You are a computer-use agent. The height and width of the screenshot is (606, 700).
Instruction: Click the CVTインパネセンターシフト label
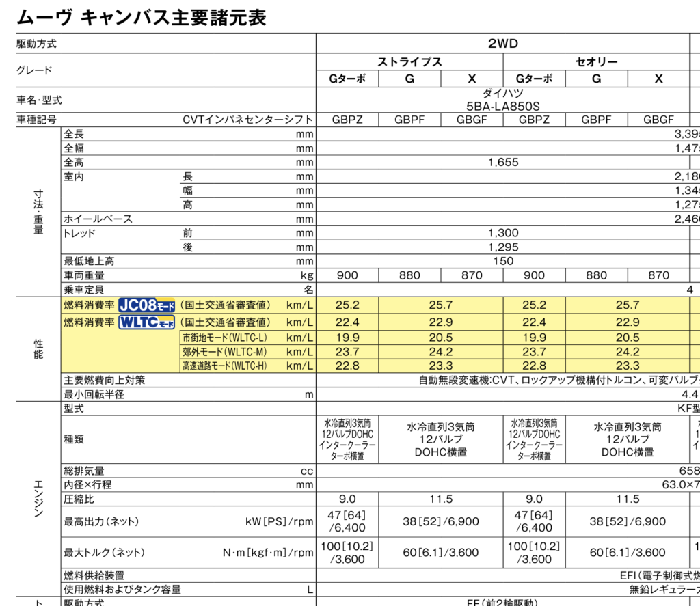(247, 120)
